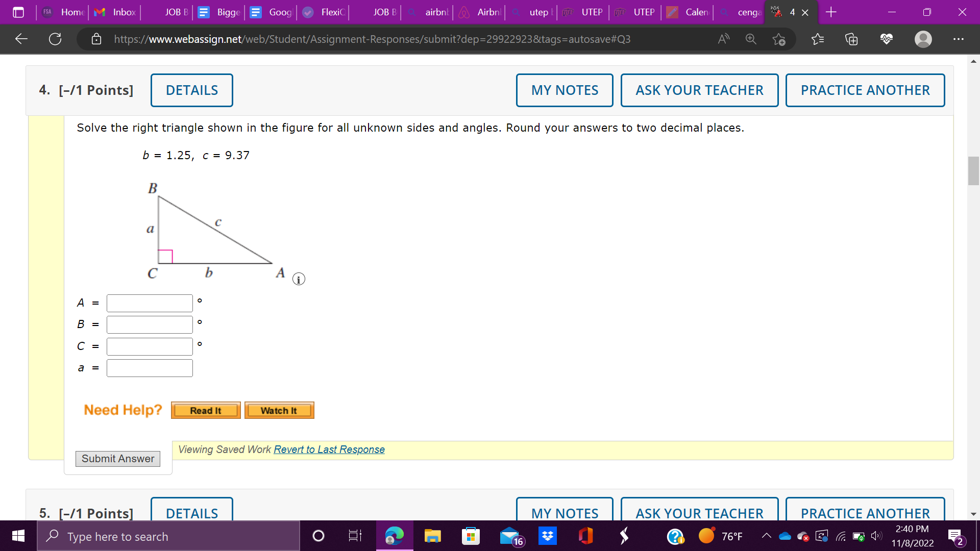Click the browser refresh icon
Screen dimensions: 980x551
(55, 39)
